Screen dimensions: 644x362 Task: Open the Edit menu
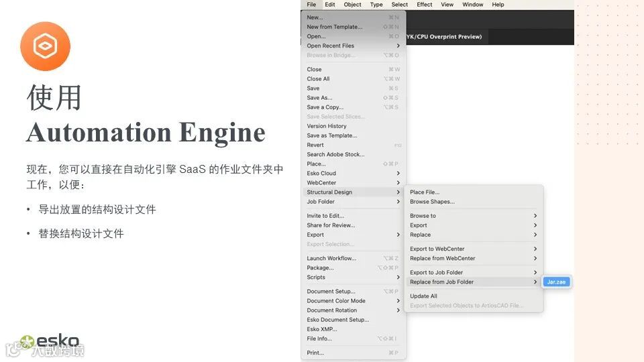330,5
